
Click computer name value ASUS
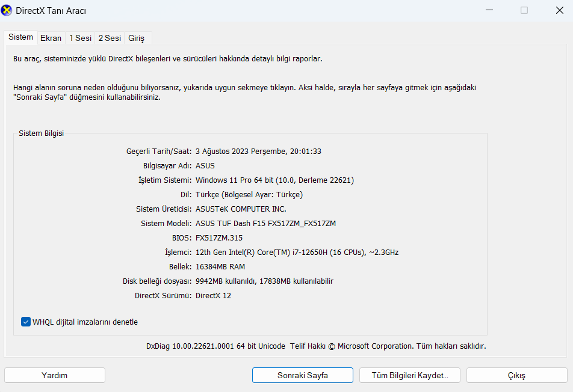coord(205,166)
